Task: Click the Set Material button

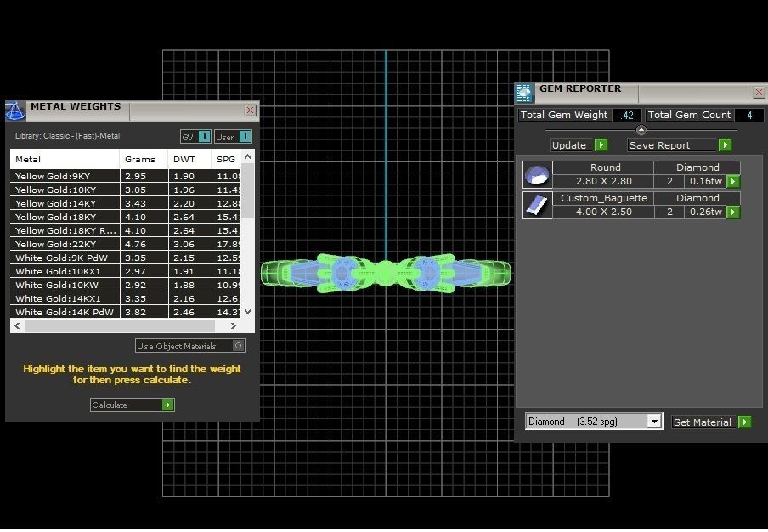Action: click(x=712, y=422)
